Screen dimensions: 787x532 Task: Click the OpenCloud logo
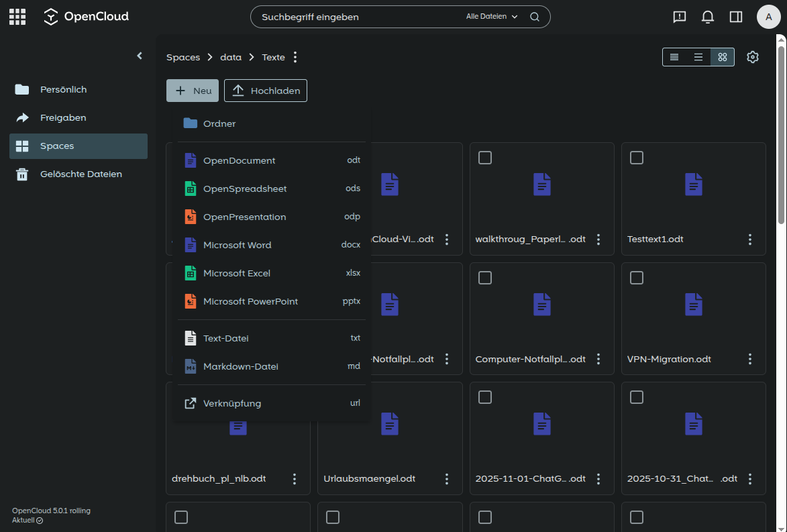click(x=86, y=17)
